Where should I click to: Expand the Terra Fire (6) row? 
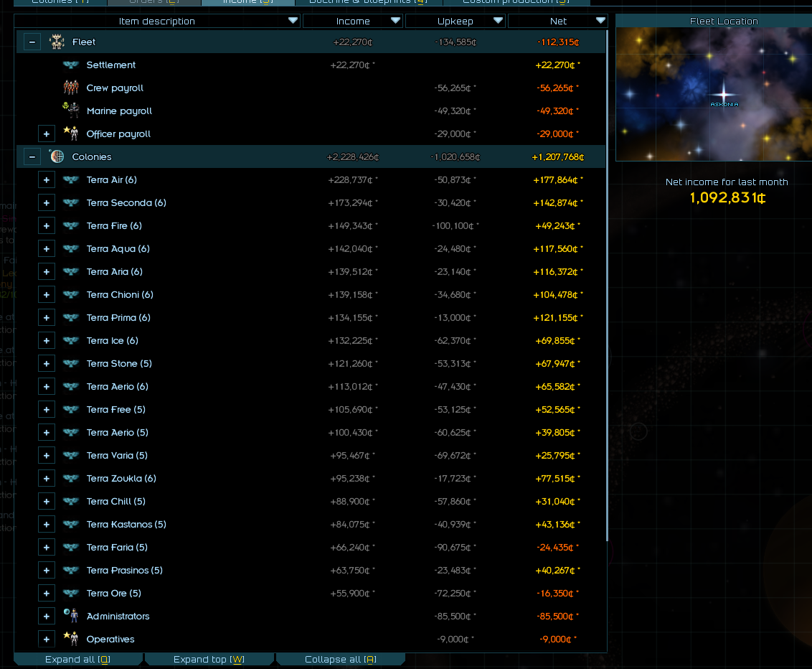47,226
